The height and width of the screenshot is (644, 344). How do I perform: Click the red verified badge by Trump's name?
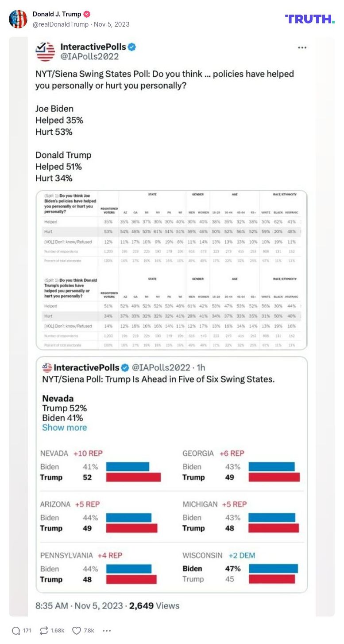click(x=88, y=15)
